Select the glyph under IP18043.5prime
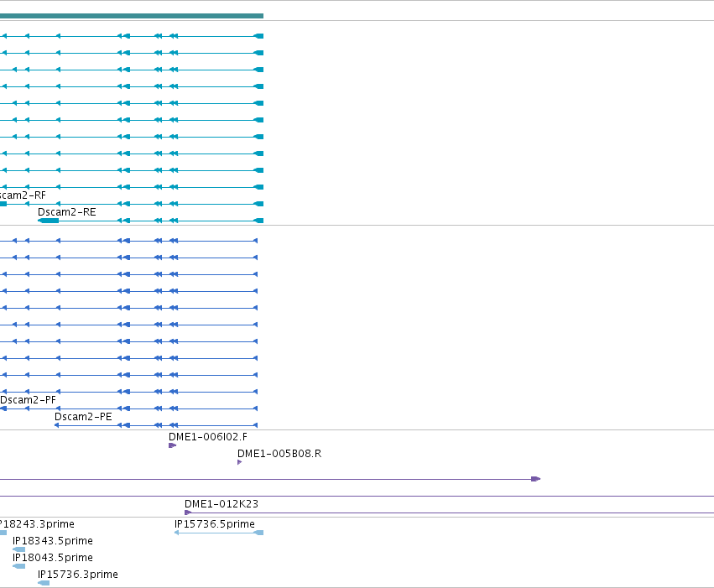 coord(19,566)
